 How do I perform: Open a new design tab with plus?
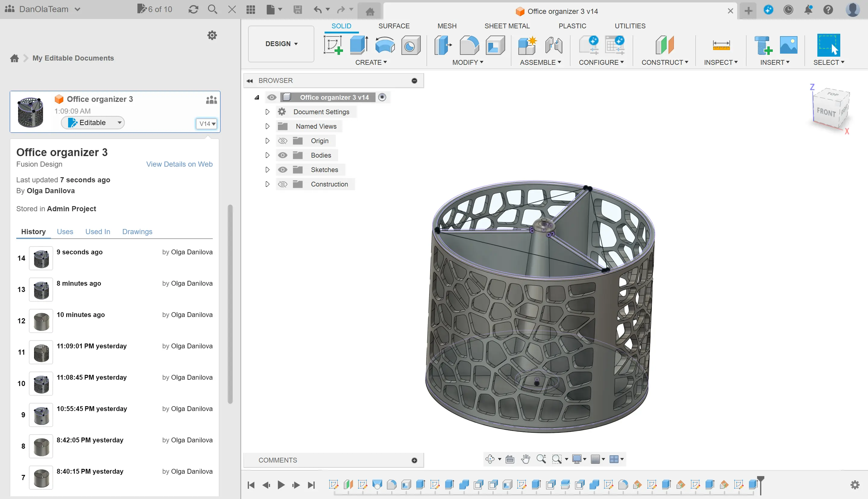click(x=748, y=11)
